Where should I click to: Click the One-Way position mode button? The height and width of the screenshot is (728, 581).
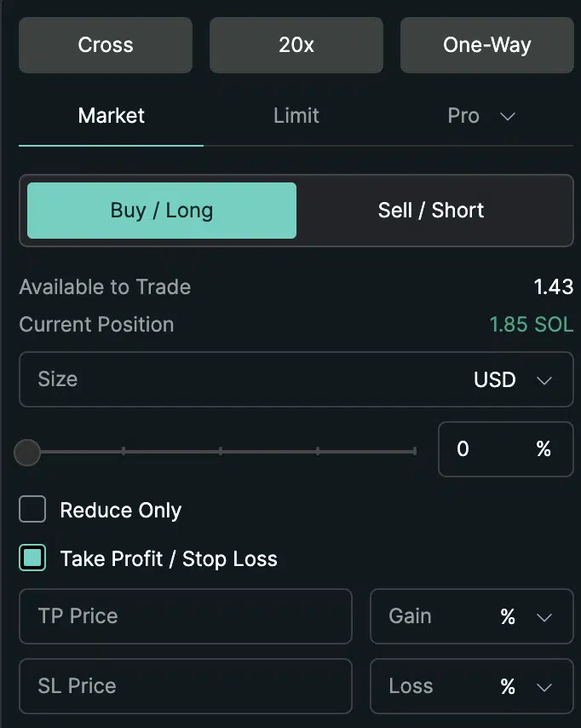pyautogui.click(x=486, y=45)
